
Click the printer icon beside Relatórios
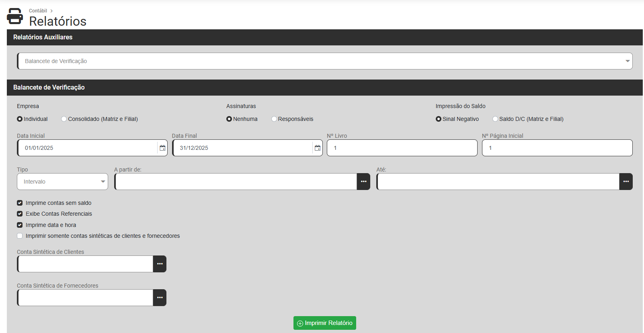[15, 16]
